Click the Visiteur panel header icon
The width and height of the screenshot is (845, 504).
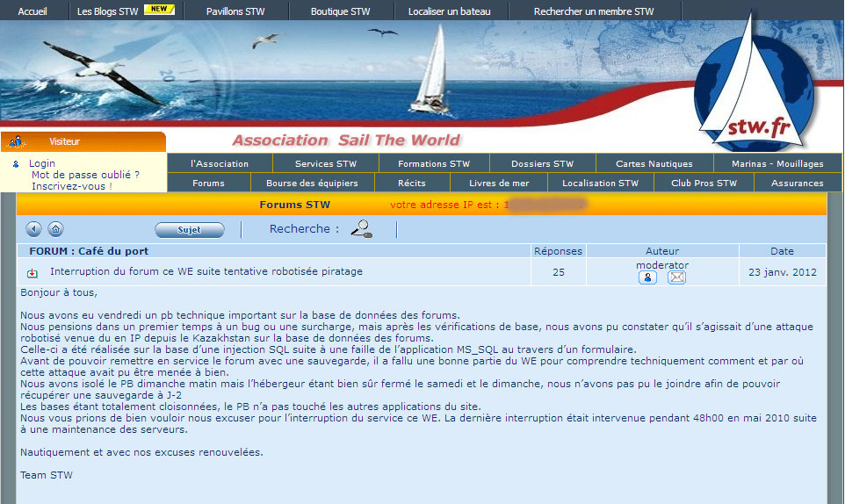coord(16,141)
